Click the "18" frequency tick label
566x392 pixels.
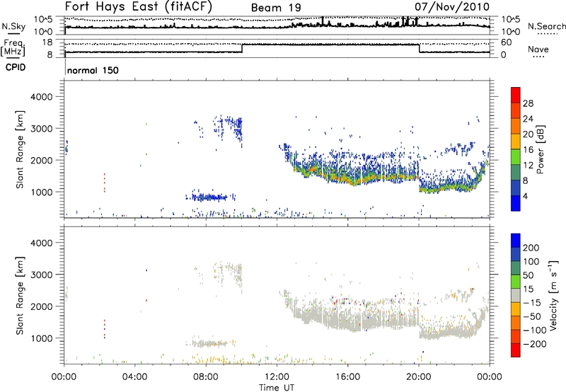point(47,42)
